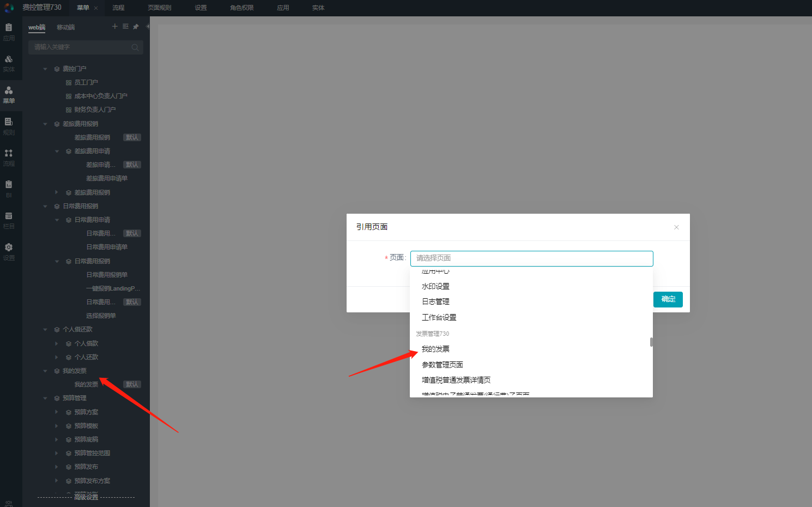The height and width of the screenshot is (507, 812).
Task: Click the grid icon beside 成本中心负责人门户
Action: (x=69, y=96)
